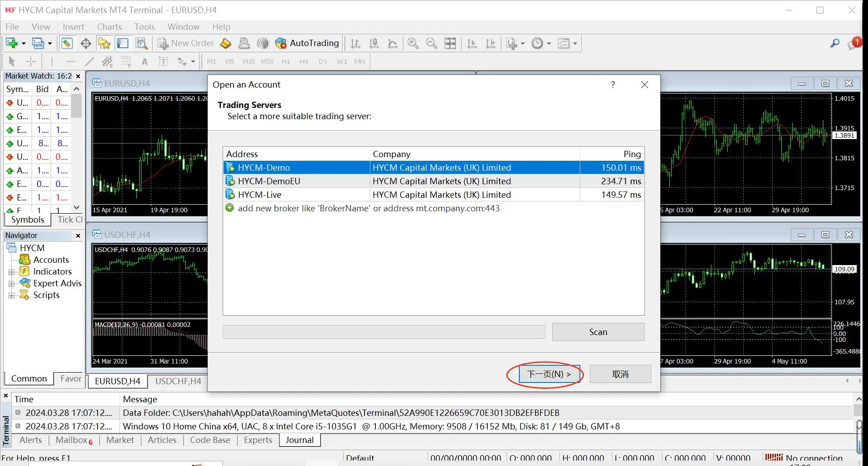Click the dialog help question mark
This screenshot has height=466, width=868.
click(x=613, y=84)
